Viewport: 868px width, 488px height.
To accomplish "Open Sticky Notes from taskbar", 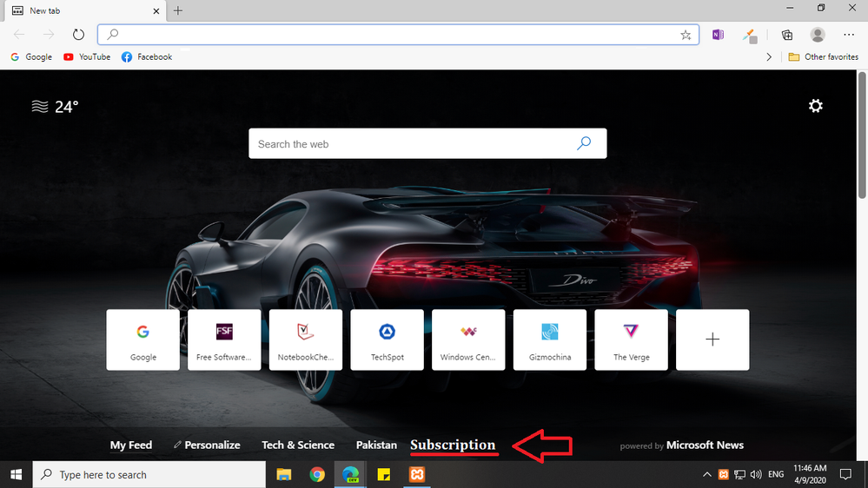I will 384,475.
